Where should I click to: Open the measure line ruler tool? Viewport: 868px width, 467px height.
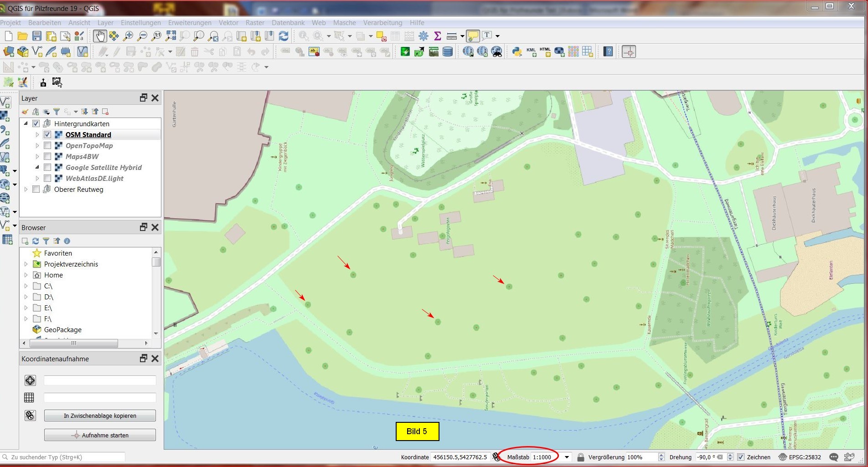tap(452, 36)
